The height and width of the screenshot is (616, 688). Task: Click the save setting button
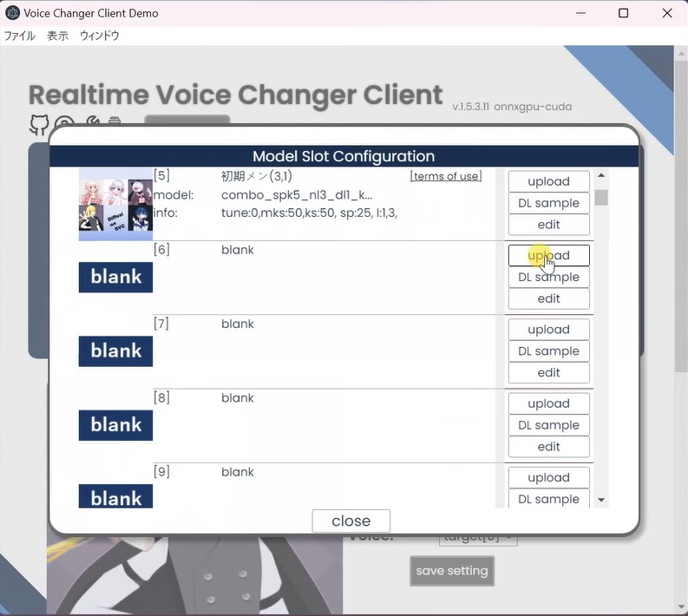[451, 571]
